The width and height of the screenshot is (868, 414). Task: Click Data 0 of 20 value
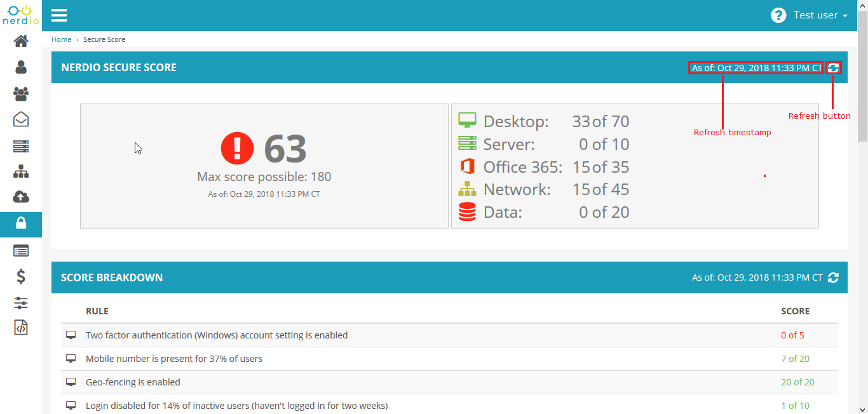coord(604,212)
